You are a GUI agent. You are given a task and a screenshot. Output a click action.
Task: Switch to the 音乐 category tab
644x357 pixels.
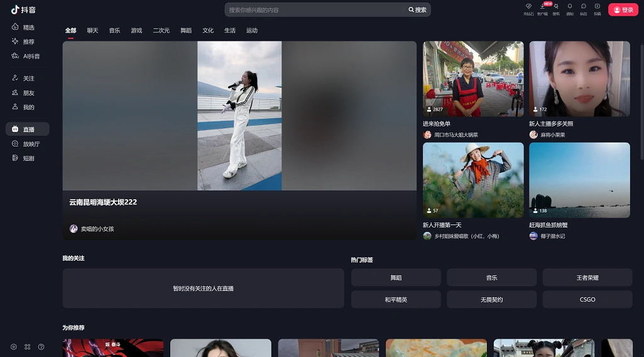[x=114, y=31]
